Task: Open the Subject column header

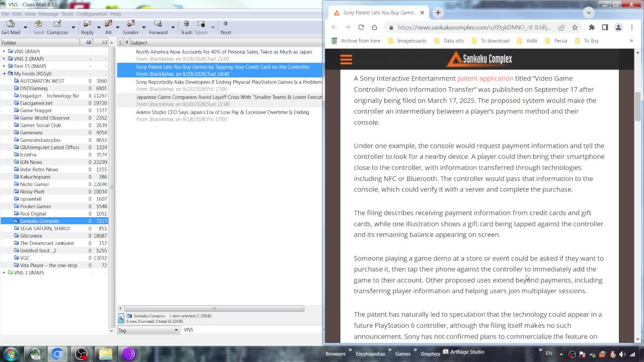Action: pyautogui.click(x=226, y=43)
